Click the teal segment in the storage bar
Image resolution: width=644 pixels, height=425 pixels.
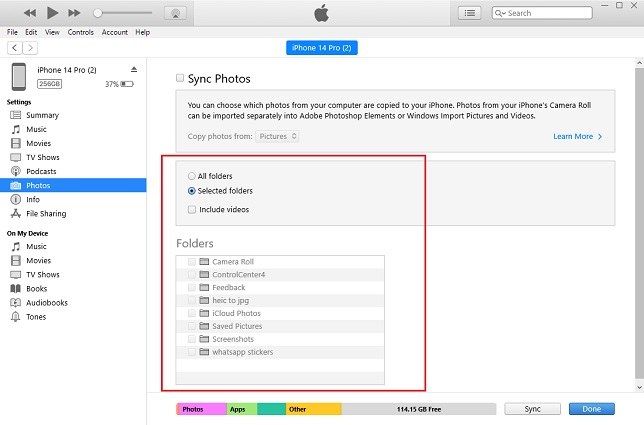click(x=271, y=409)
